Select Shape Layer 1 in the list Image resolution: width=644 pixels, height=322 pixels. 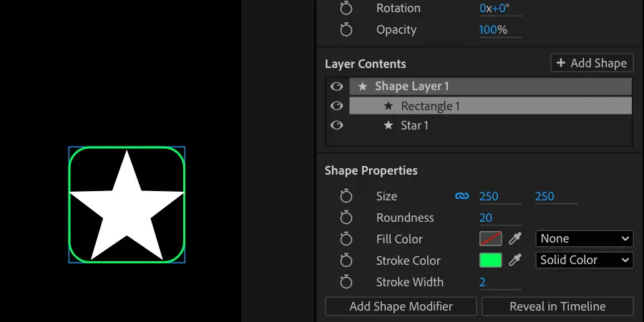pos(412,87)
